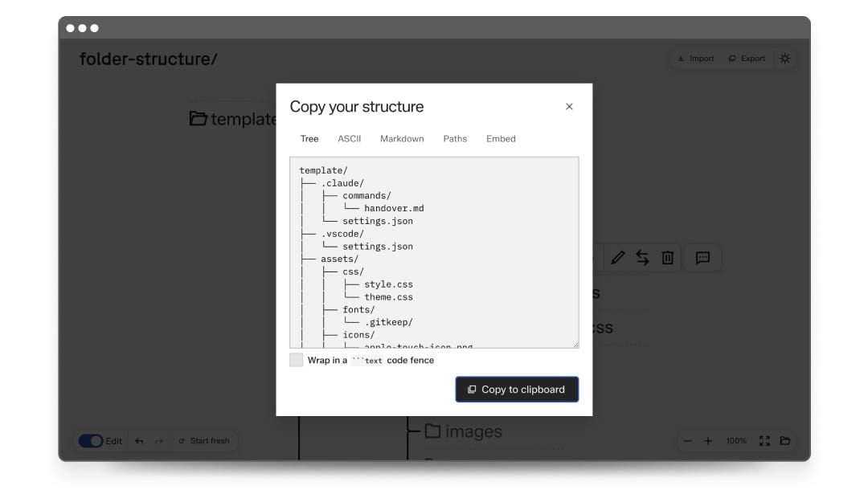Click the trash delete icon

(x=668, y=258)
